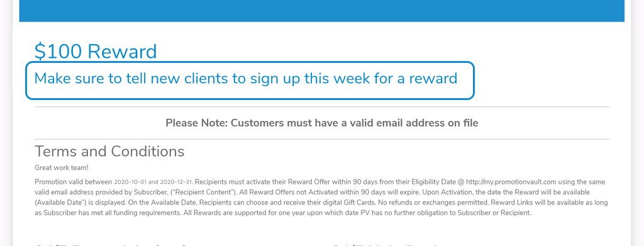Click the divider line above Terms and Conditions
This screenshot has width=644, height=246.
pos(322,139)
